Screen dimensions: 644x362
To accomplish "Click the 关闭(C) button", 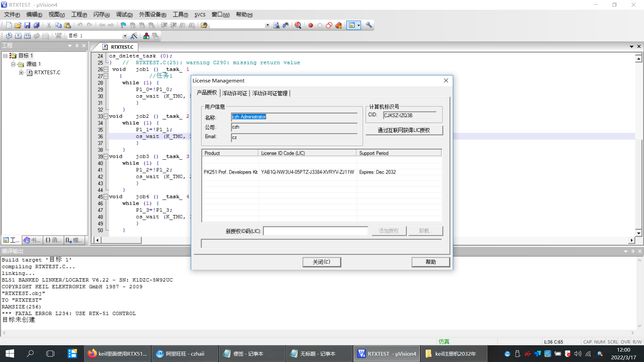I will (x=322, y=262).
